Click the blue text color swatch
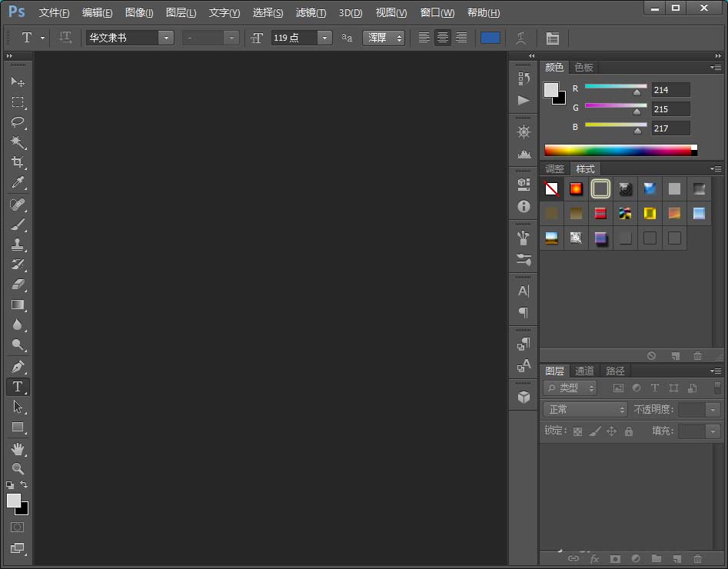This screenshot has height=569, width=728. point(490,38)
